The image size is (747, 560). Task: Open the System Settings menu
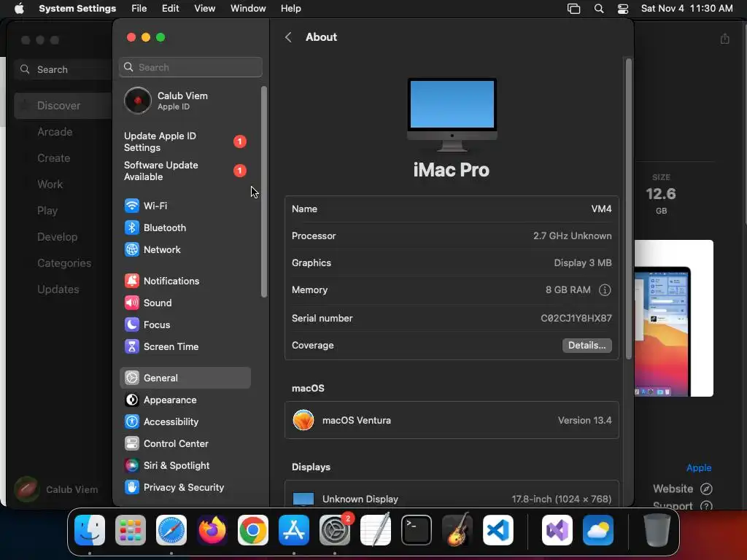(77, 9)
